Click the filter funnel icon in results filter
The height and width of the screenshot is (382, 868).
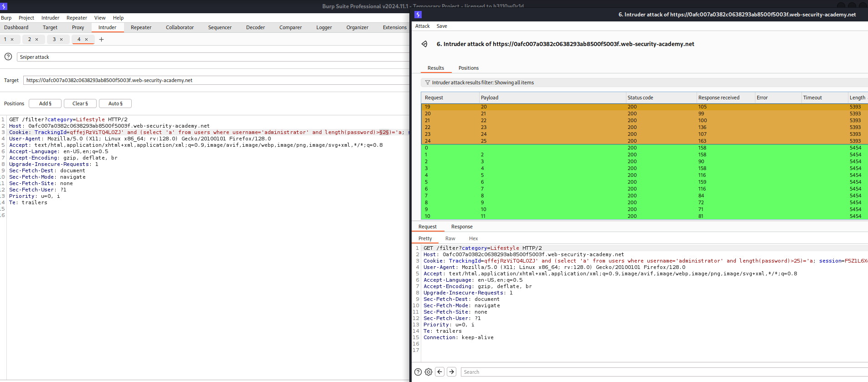427,83
